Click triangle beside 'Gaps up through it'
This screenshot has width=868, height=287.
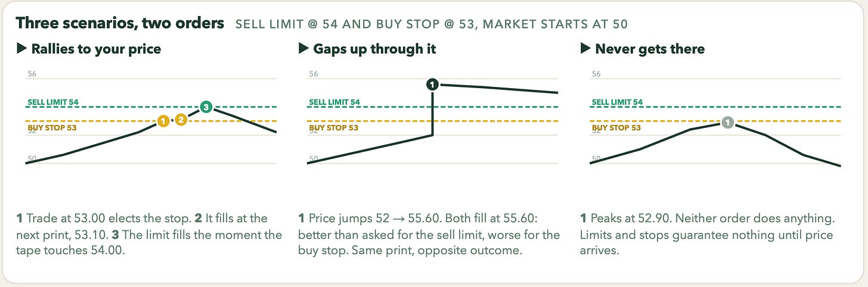[303, 49]
